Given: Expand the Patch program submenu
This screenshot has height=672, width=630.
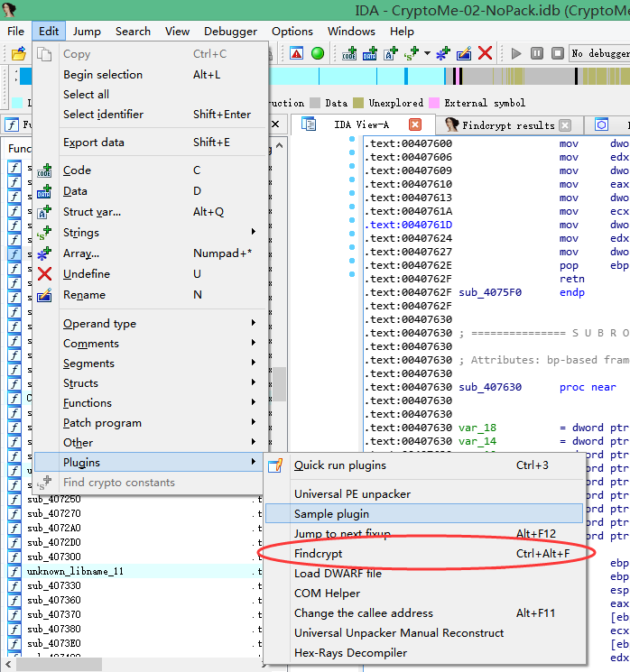Looking at the screenshot, I should tap(150, 423).
